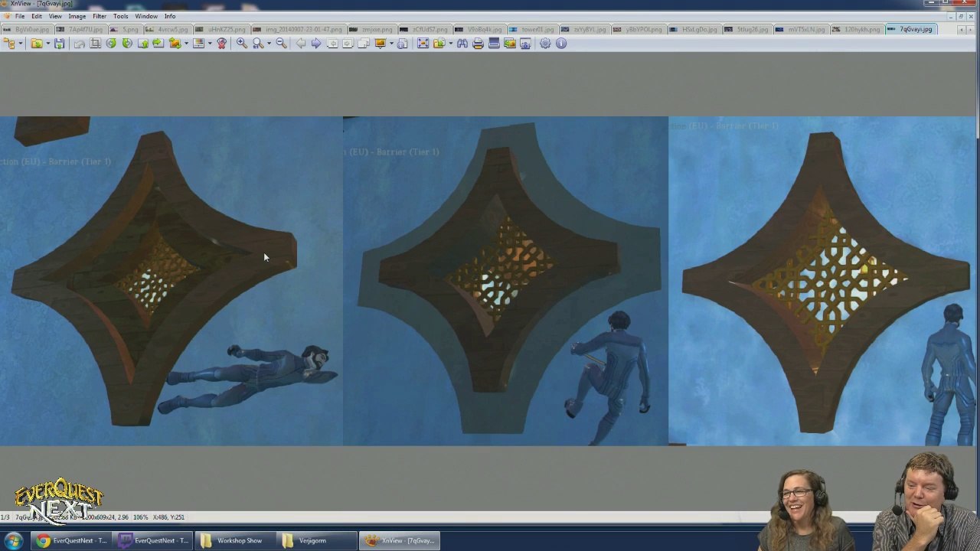Go to next image blue arrow
This screenshot has width=980, height=551.
[x=316, y=44]
